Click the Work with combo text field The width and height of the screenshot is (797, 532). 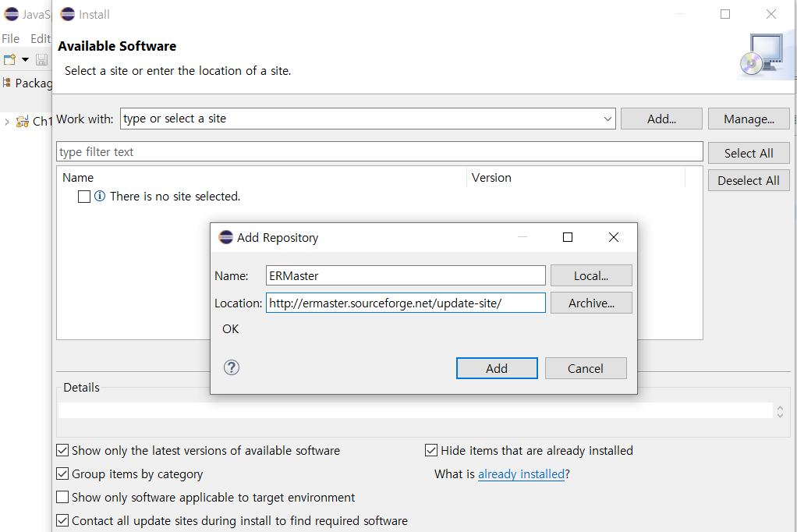pos(361,119)
